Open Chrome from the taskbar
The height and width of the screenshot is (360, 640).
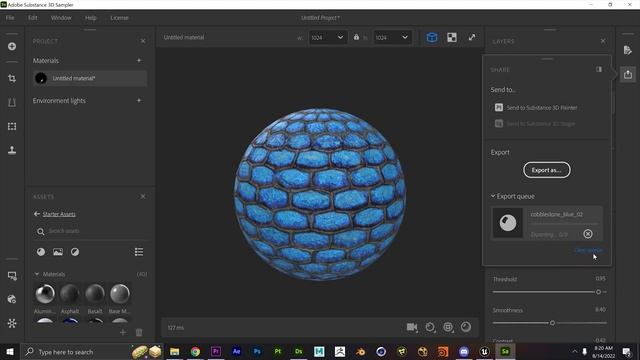point(195,351)
